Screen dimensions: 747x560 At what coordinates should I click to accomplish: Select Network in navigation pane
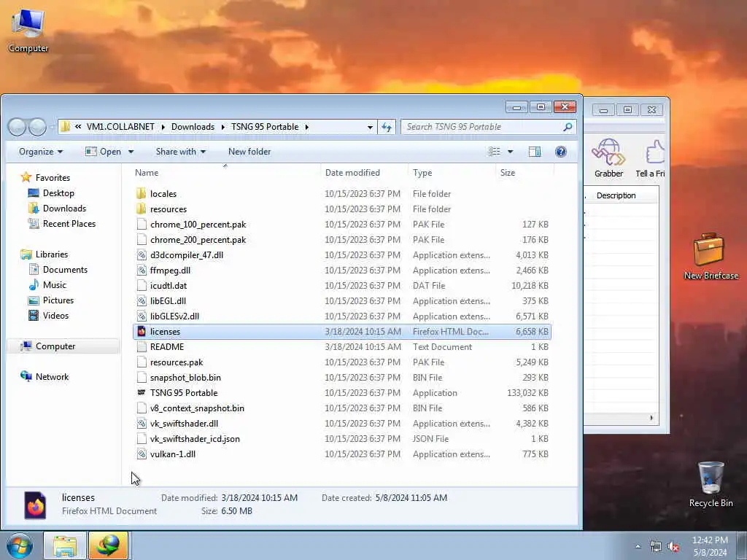pyautogui.click(x=52, y=377)
